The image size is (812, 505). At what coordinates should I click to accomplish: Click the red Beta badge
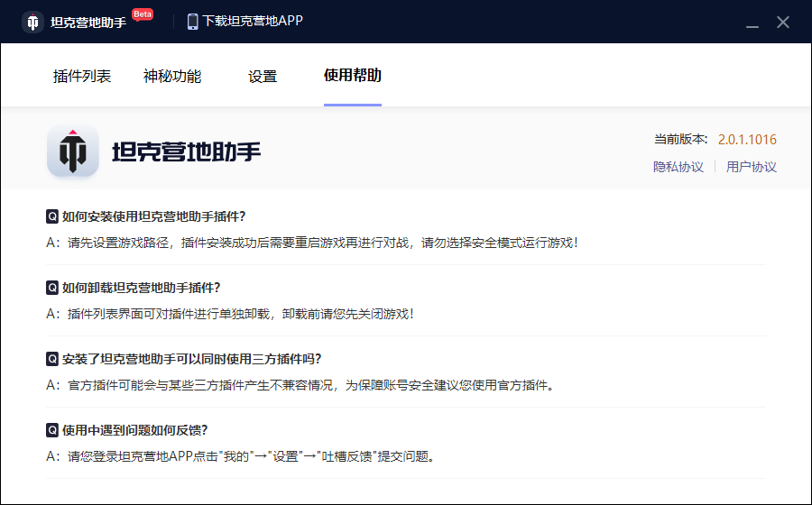click(143, 14)
